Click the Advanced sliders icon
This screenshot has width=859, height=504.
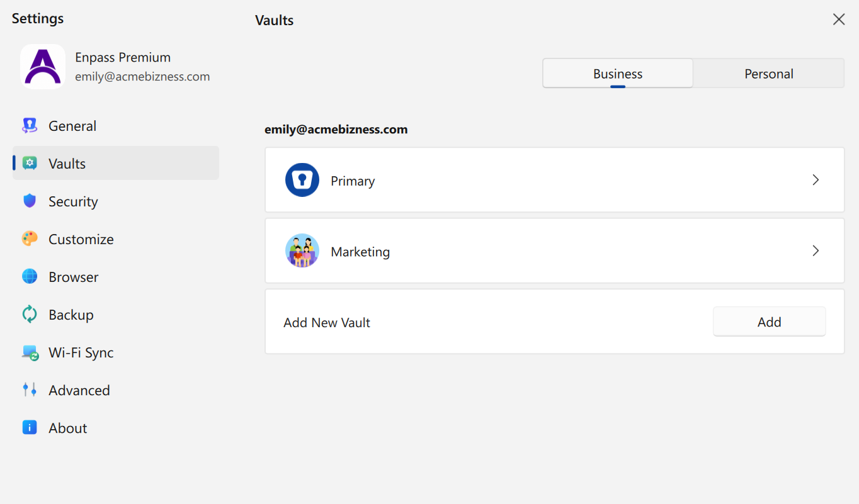click(x=30, y=390)
